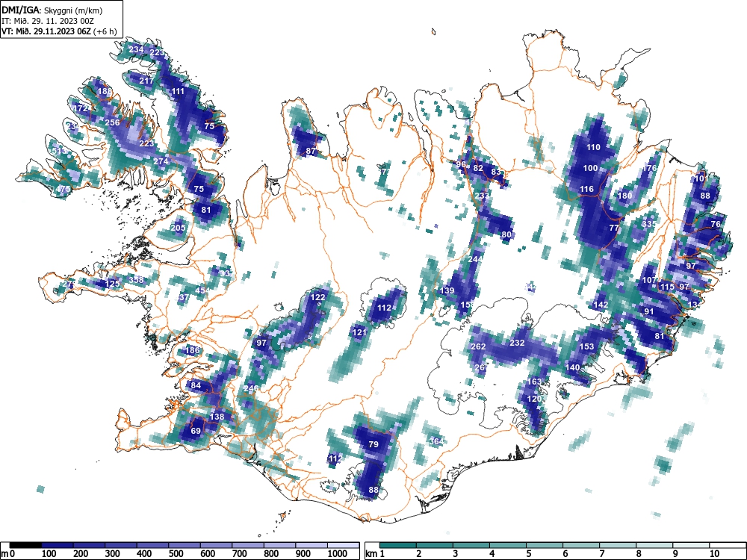Click the black legend swatch between 0 and 100 m
Viewport: 747px width, 560px height.
[25, 545]
